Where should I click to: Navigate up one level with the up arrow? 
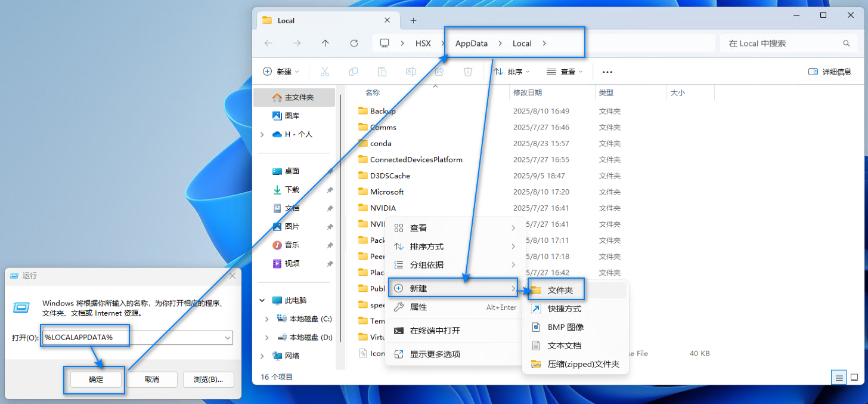325,43
